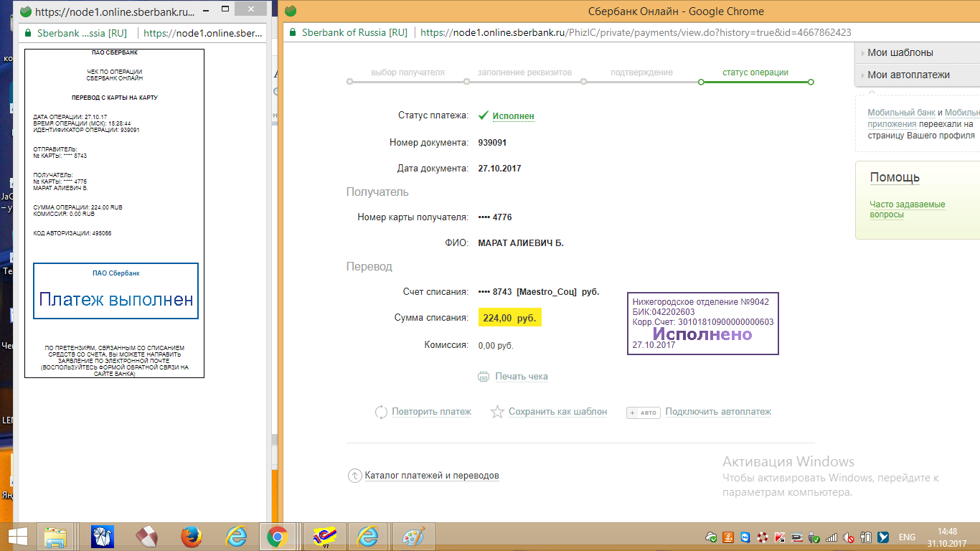The image size is (980, 551).
Task: Click the padlock icon in receipt popup address bar
Action: [28, 33]
